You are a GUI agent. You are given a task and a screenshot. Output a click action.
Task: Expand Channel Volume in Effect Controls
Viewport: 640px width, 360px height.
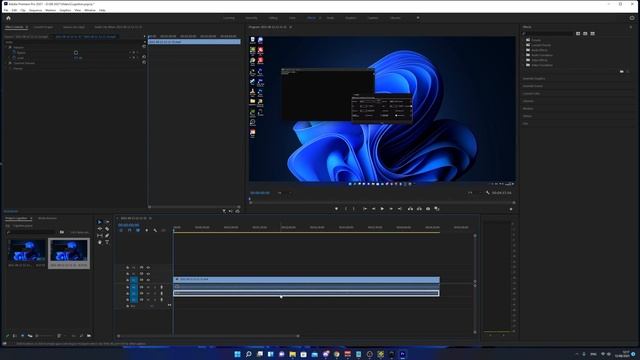click(x=7, y=63)
